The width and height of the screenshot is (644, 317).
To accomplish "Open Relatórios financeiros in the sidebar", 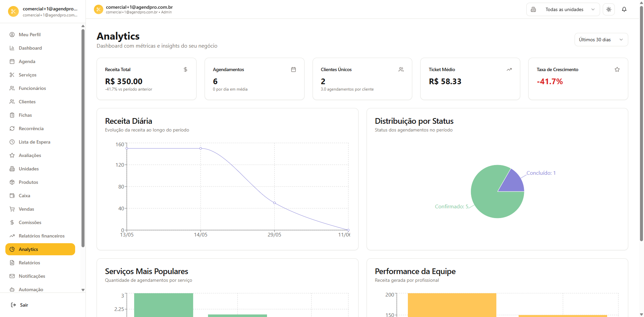I will pyautogui.click(x=40, y=236).
